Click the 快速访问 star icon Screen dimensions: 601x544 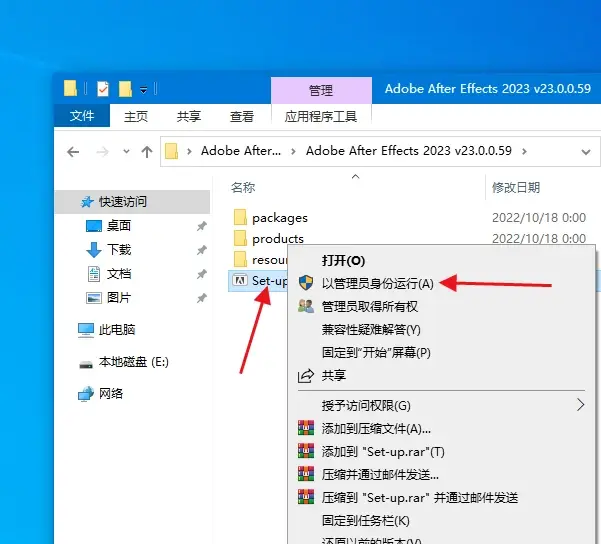pos(87,202)
